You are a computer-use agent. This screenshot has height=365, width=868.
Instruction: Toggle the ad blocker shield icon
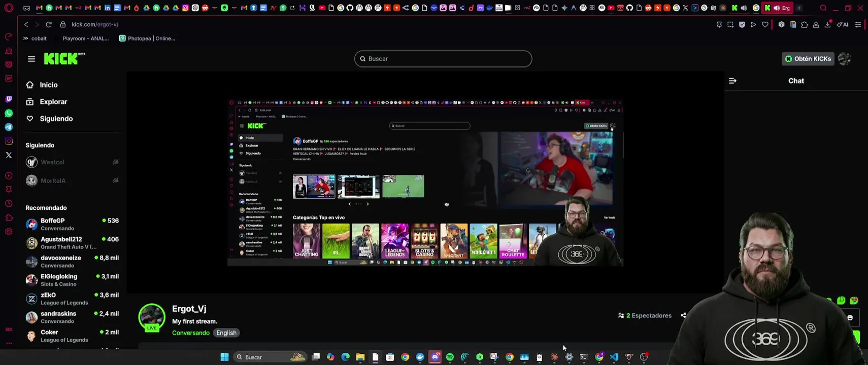[742, 24]
